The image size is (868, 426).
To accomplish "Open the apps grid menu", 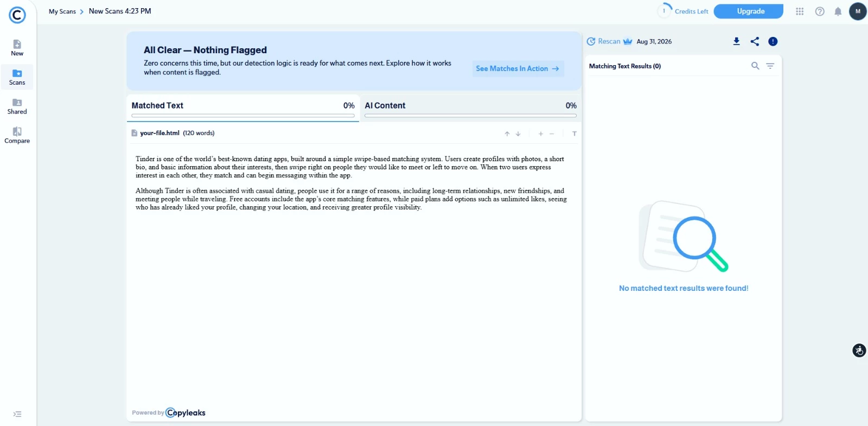I will [x=800, y=11].
